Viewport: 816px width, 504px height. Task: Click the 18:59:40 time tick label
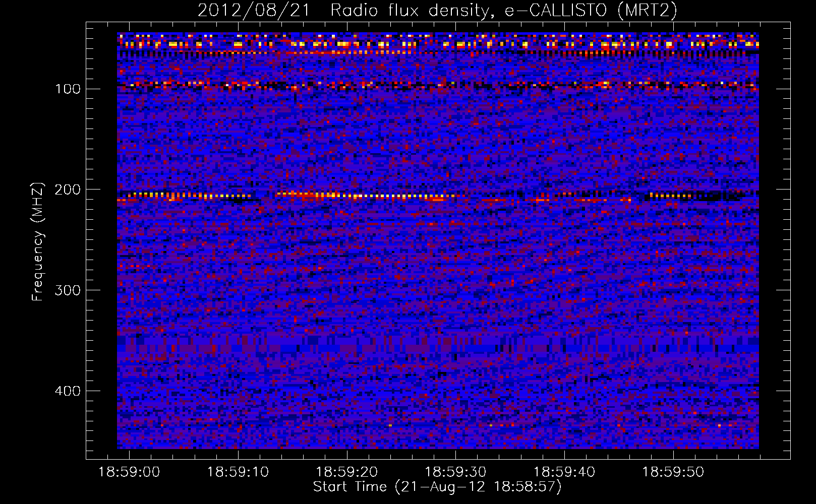click(x=564, y=472)
